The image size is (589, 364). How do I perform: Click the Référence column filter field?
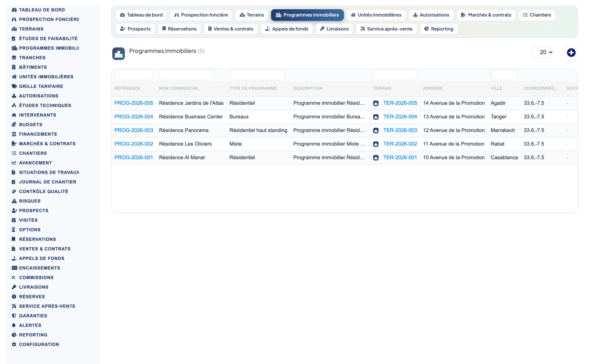click(134, 75)
